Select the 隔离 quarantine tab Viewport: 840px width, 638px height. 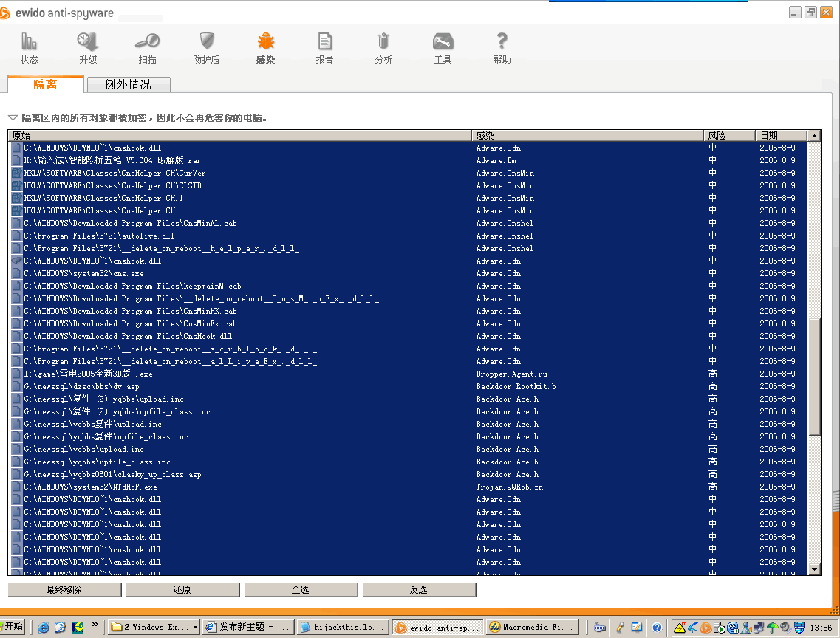tap(45, 84)
